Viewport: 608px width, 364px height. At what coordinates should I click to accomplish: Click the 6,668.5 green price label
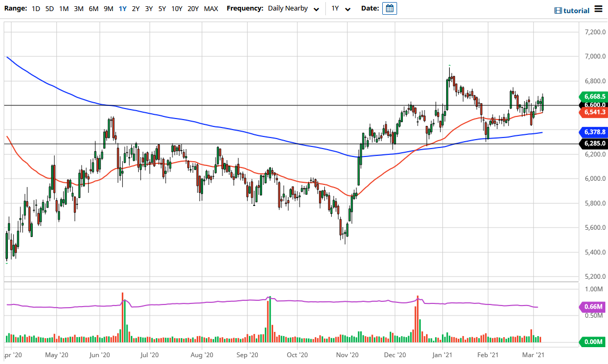pos(593,96)
